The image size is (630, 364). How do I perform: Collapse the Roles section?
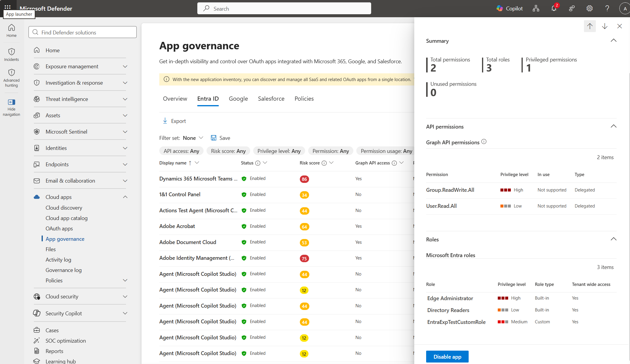coord(614,239)
